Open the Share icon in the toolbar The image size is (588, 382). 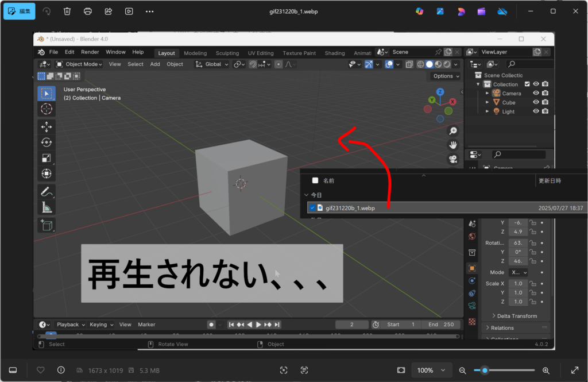(x=109, y=11)
